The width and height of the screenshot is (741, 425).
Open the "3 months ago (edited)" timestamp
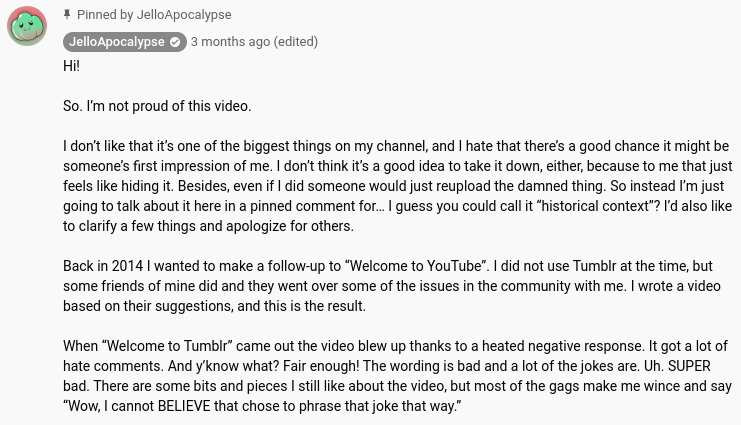[x=254, y=42]
